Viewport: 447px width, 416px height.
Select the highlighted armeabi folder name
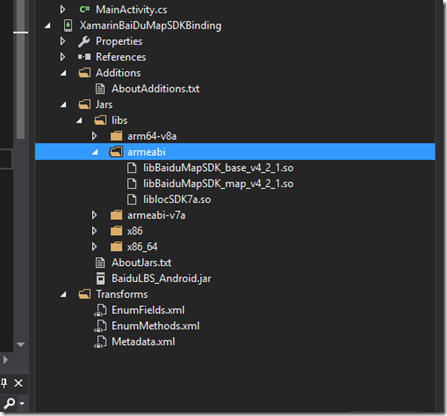(146, 152)
